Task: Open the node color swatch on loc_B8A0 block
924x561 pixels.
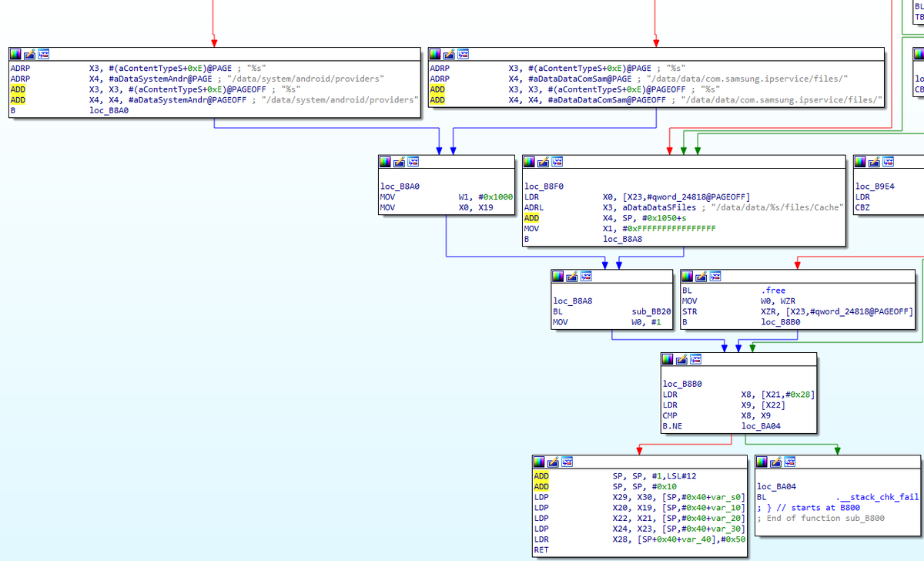Action: [385, 162]
